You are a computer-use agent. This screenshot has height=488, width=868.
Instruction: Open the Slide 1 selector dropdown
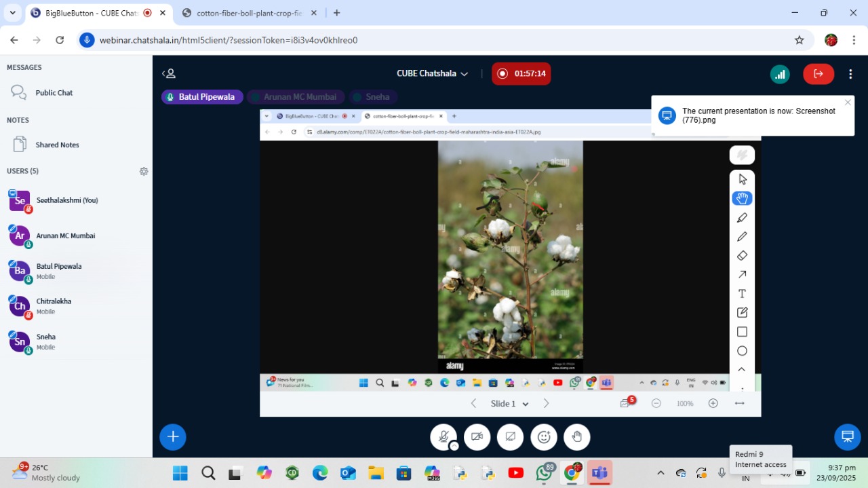(509, 404)
